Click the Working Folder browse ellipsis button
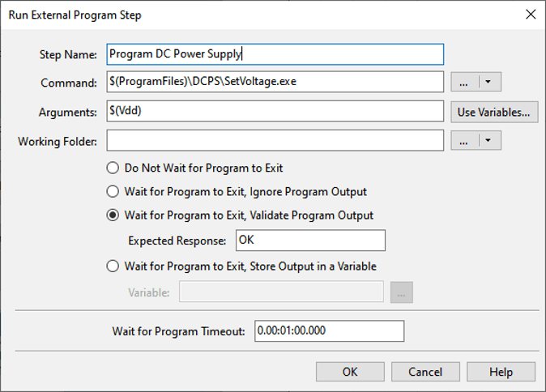 pyautogui.click(x=465, y=140)
